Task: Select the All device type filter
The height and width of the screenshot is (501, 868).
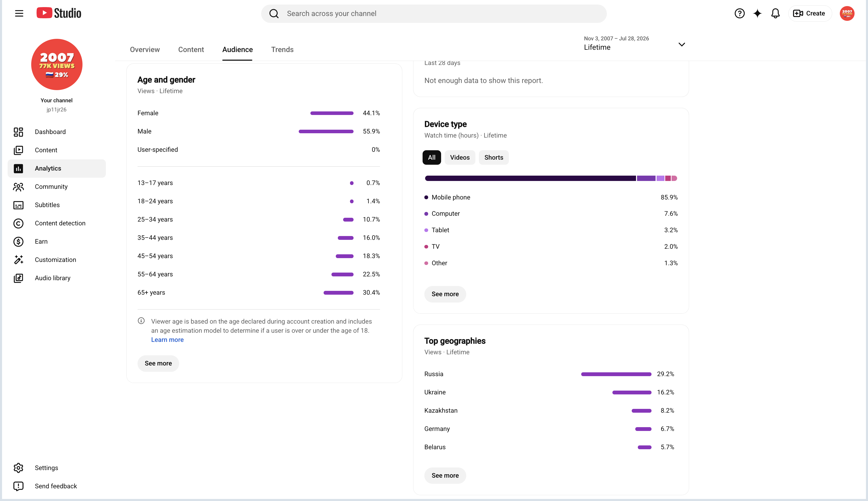Action: click(431, 157)
